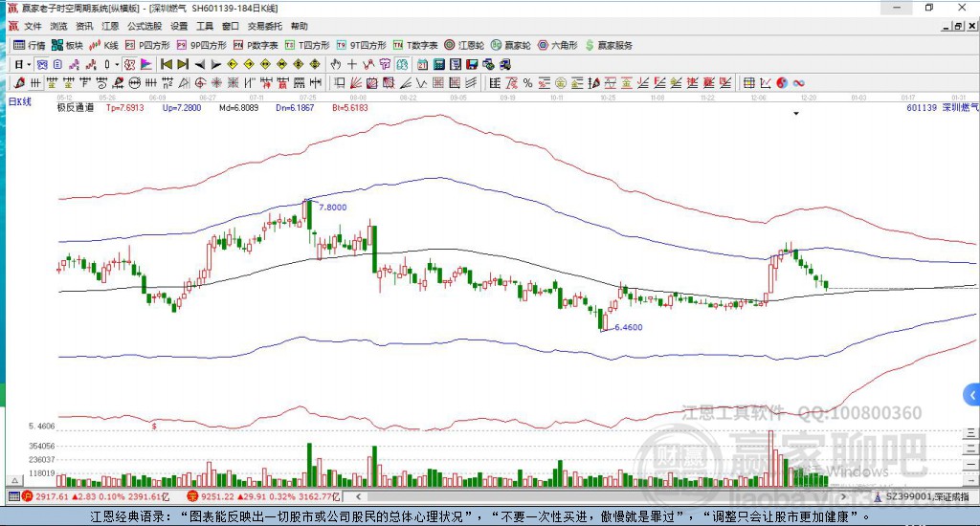
Task: Click the 6.4600 low price marker
Action: click(628, 327)
